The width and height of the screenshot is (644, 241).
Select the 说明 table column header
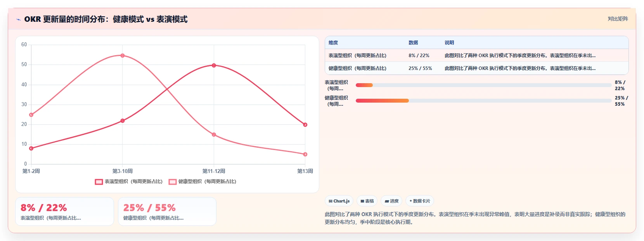(x=449, y=43)
